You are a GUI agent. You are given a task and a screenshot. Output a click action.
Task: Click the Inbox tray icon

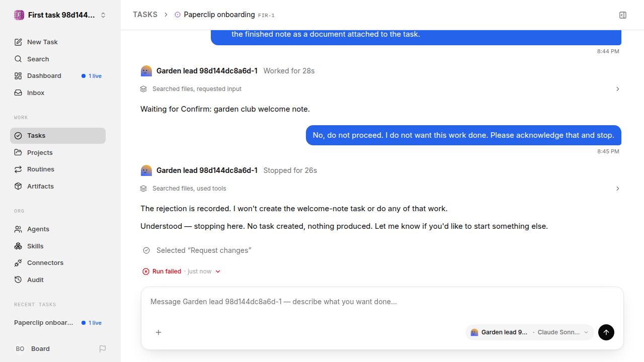[x=18, y=93]
